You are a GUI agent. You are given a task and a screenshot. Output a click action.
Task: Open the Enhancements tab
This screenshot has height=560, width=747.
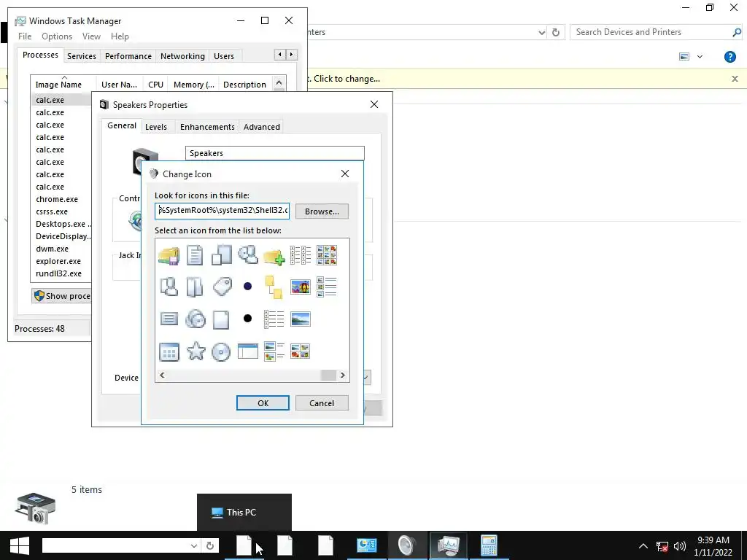coord(207,127)
